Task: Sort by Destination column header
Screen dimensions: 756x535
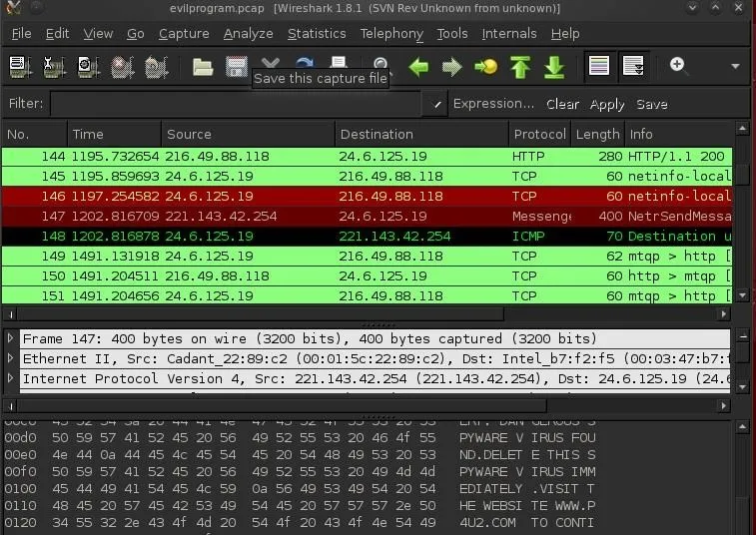Action: [x=421, y=134]
